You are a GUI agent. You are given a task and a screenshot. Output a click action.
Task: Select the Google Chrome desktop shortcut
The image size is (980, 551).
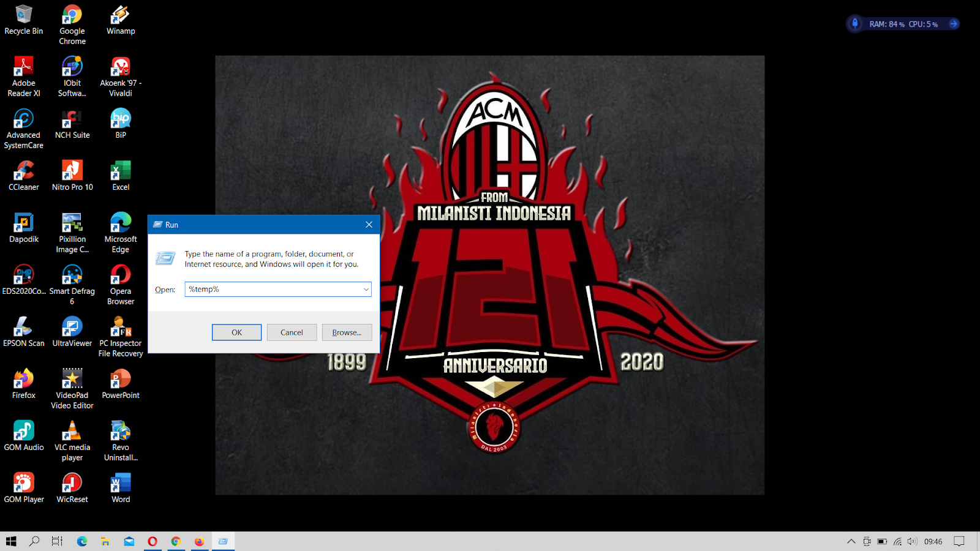pyautogui.click(x=72, y=24)
